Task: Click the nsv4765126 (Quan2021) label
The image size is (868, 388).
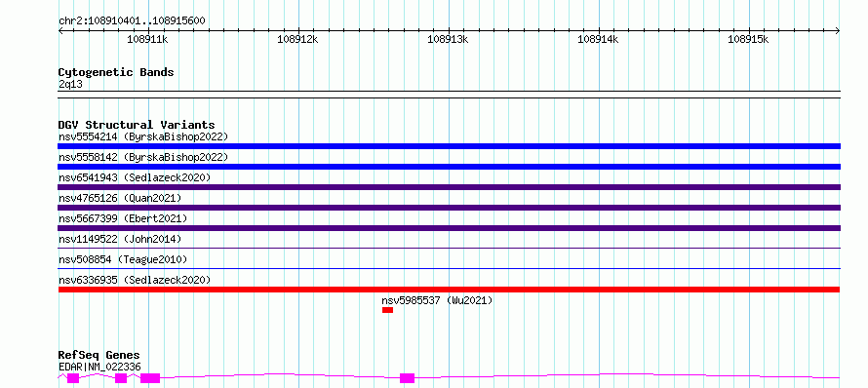Action: [120, 198]
